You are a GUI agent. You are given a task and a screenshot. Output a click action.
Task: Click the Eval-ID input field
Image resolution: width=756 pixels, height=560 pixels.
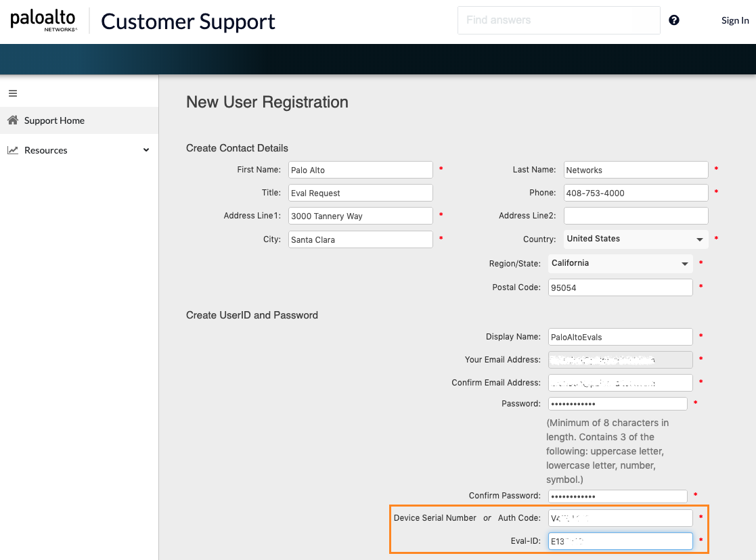point(619,540)
